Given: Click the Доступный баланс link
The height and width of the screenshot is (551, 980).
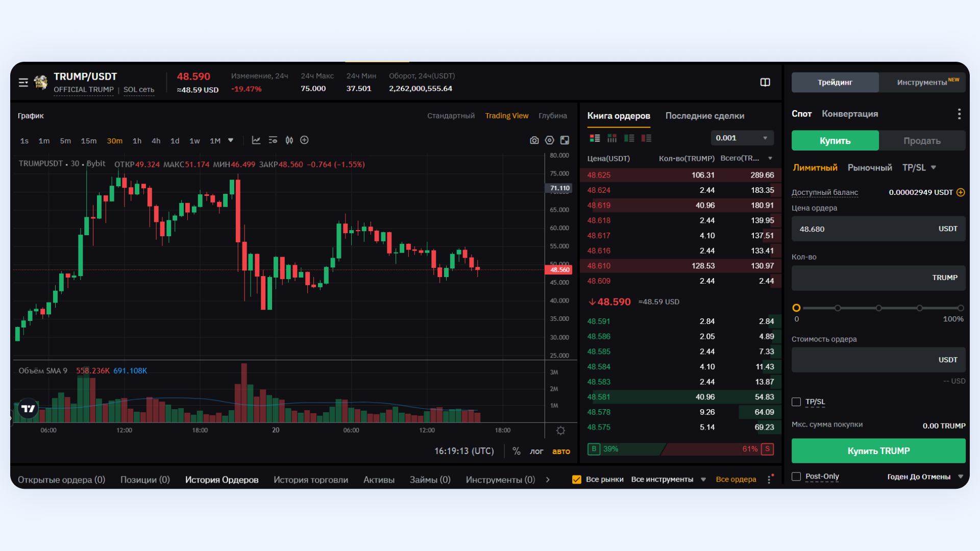Looking at the screenshot, I should 825,192.
